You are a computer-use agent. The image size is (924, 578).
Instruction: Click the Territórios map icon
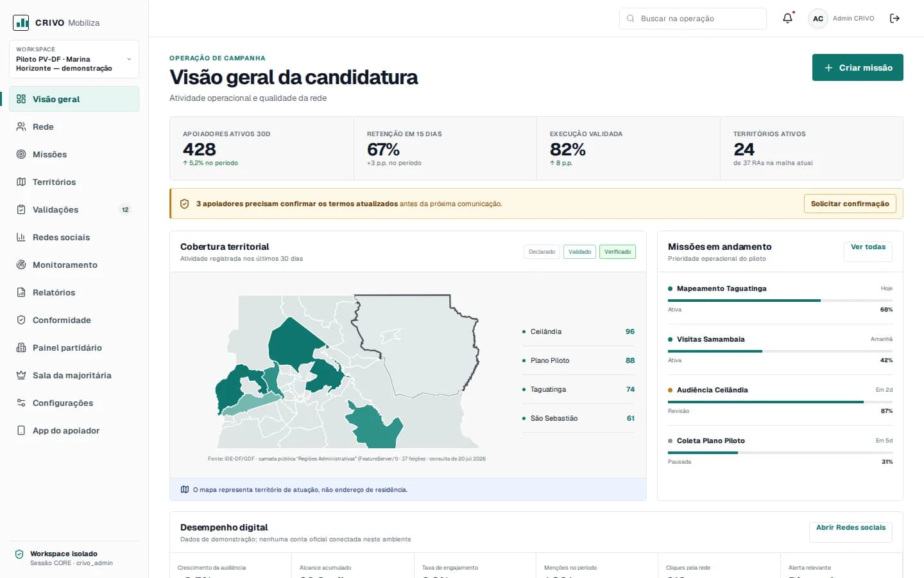(x=21, y=182)
